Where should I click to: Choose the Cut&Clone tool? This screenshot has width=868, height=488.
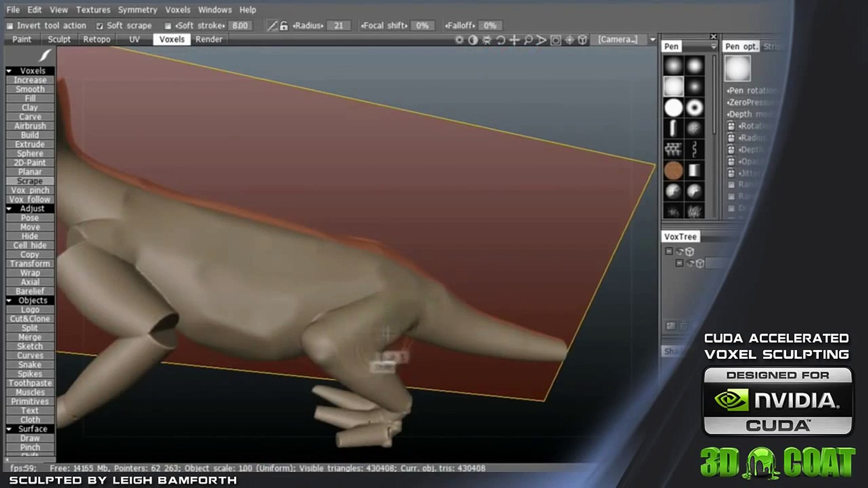[30, 319]
